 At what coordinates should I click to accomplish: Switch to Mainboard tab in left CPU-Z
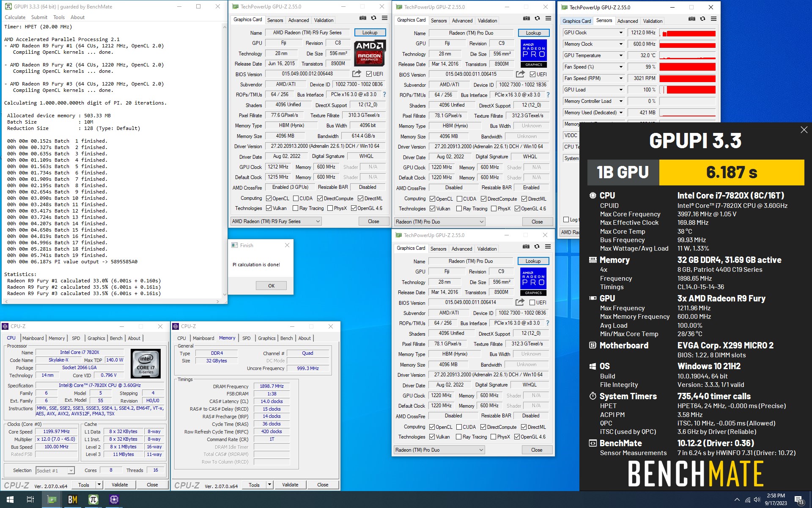coord(33,338)
